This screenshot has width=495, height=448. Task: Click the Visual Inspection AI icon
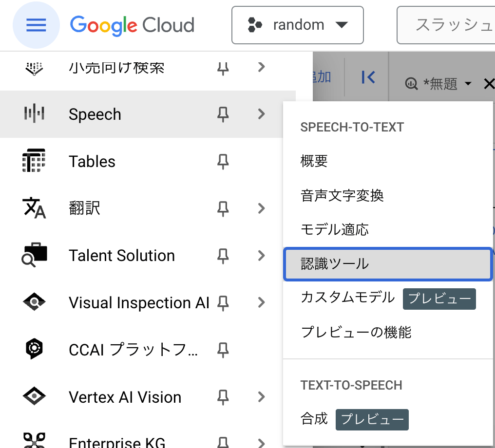pos(34,302)
